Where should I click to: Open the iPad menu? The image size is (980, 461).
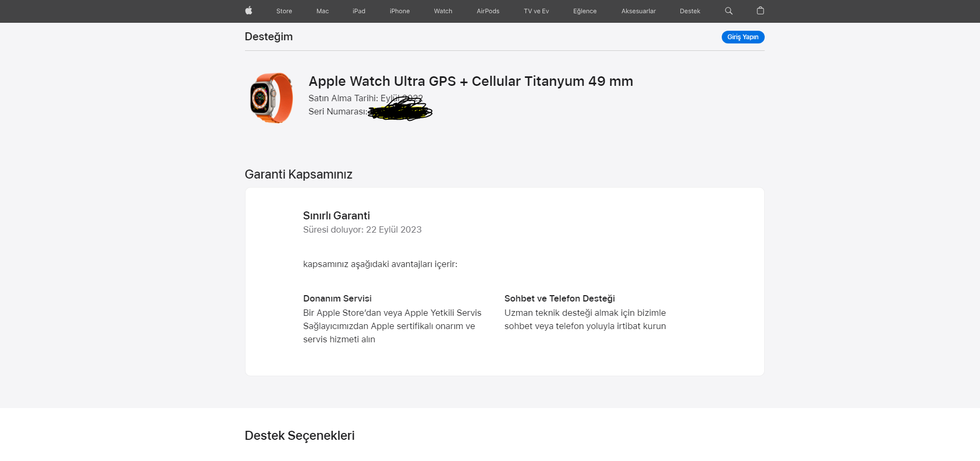[359, 11]
